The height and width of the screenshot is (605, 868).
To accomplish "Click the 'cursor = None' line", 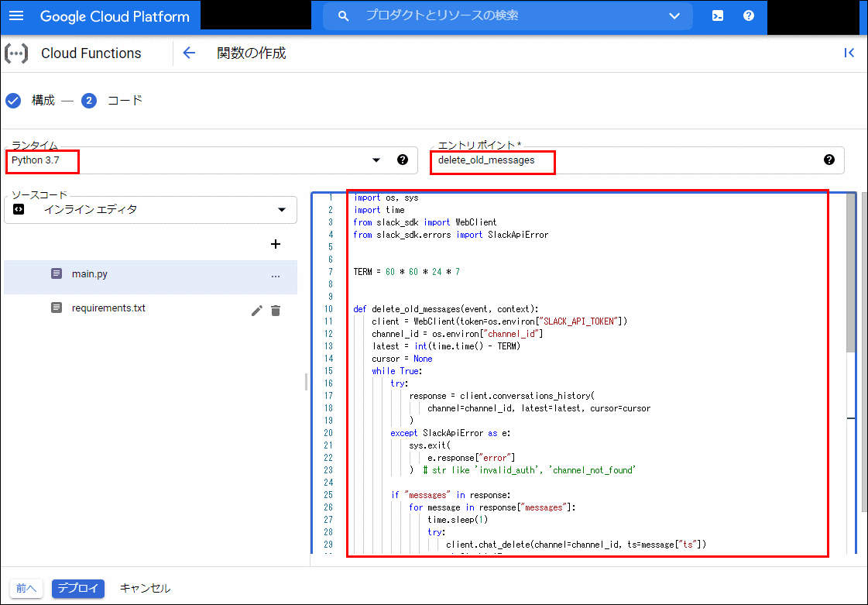I will point(402,359).
